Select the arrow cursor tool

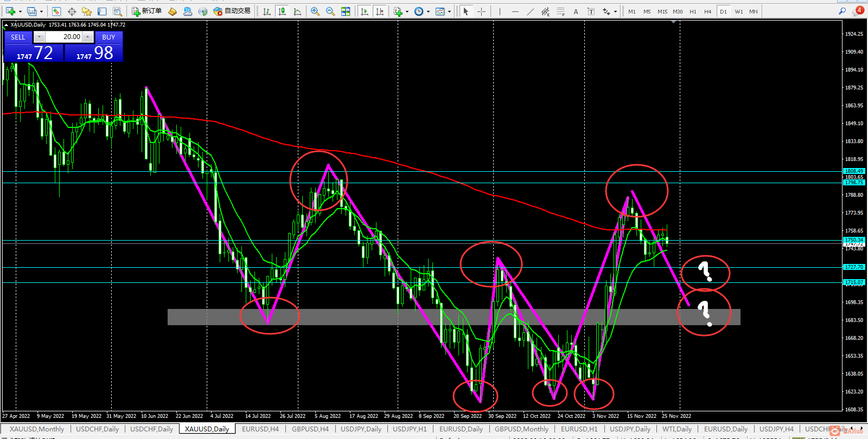pos(466,11)
